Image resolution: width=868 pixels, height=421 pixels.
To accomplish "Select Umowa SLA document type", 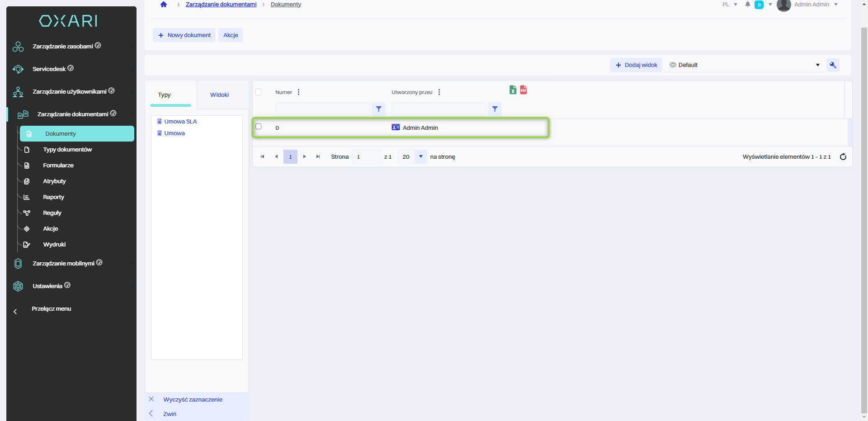I will point(180,122).
